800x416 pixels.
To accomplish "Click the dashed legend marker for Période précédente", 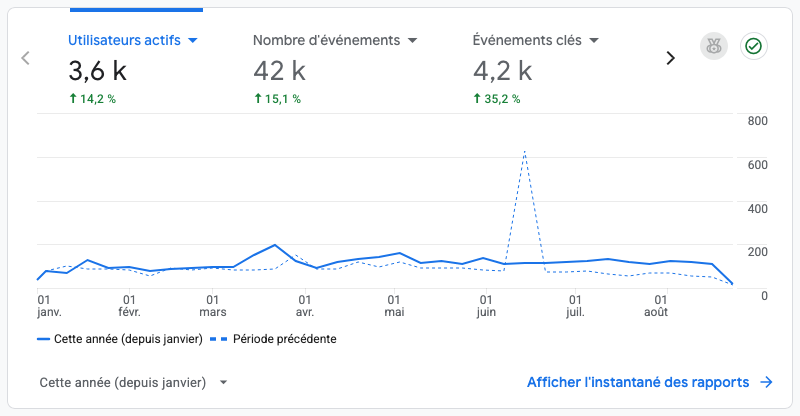I will 218,339.
